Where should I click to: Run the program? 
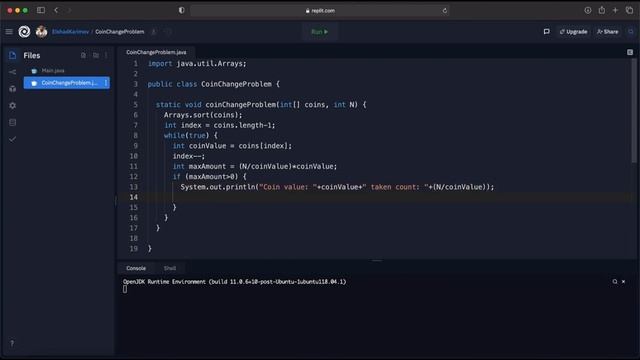coord(320,31)
